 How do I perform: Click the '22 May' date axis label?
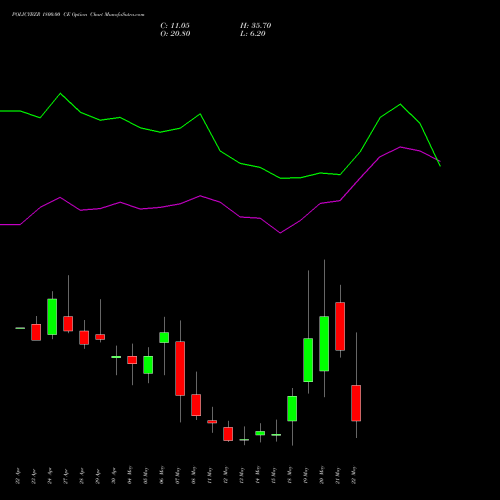tap(354, 475)
